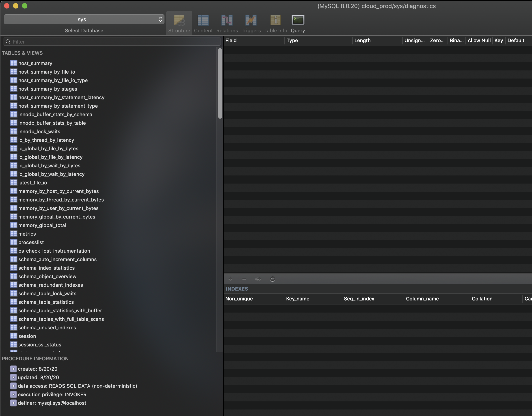Select the innodb_lock_waits view
The height and width of the screenshot is (416, 532).
(39, 131)
